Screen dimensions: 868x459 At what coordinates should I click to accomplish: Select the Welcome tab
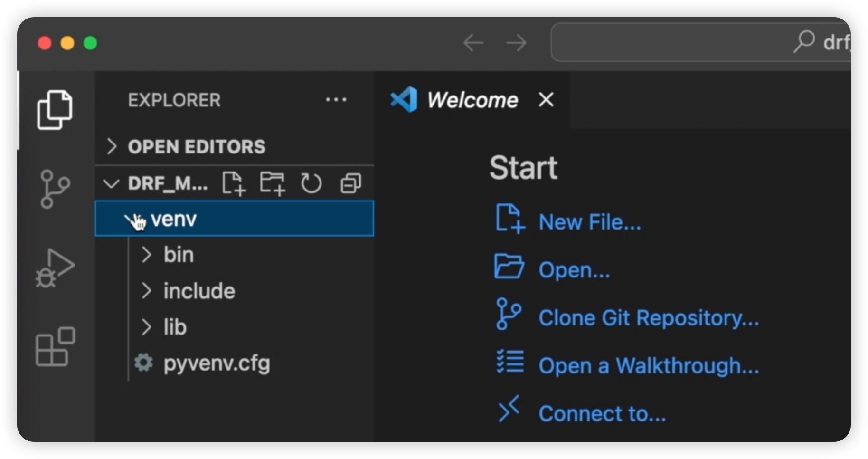tap(472, 100)
